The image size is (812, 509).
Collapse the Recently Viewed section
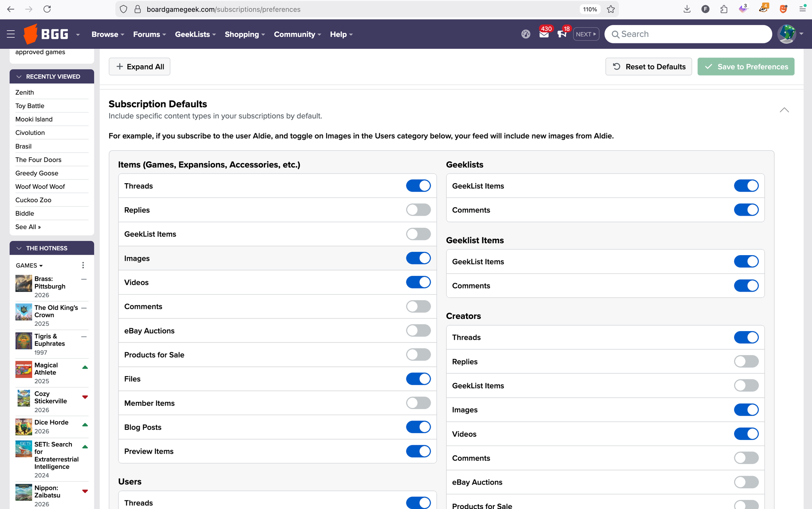click(x=19, y=76)
